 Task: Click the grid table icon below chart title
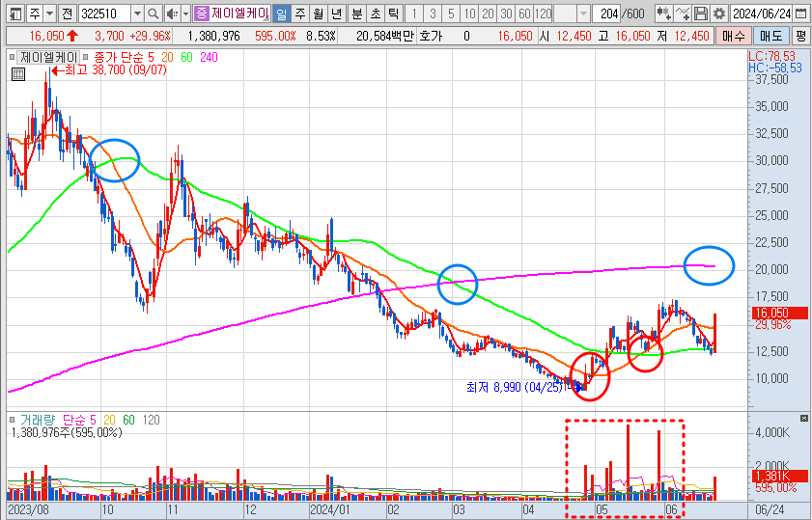click(x=18, y=74)
